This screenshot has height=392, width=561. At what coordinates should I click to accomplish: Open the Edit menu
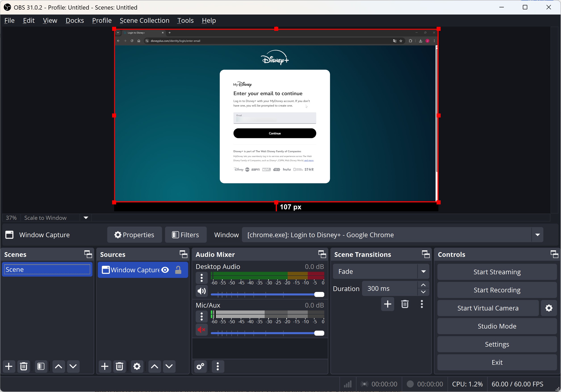(29, 21)
